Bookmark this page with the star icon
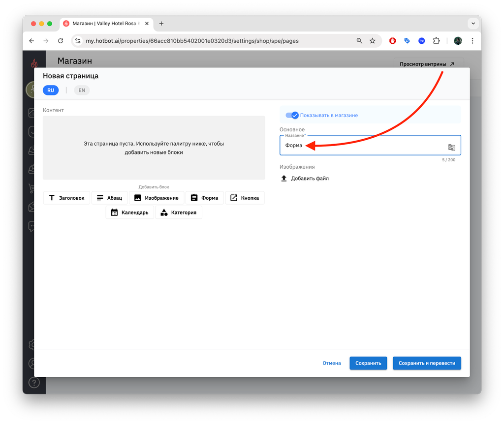This screenshot has height=424, width=504. (372, 41)
